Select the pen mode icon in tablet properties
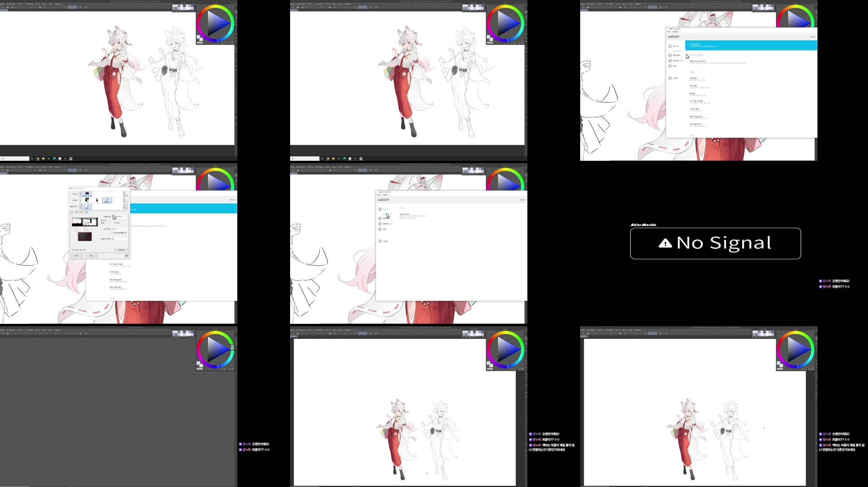 tap(108, 201)
